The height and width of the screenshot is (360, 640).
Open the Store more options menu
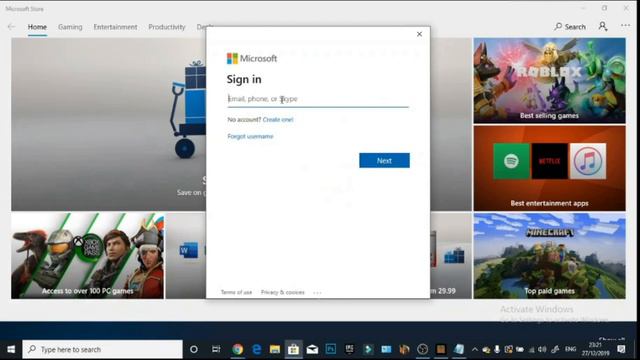[x=625, y=26]
